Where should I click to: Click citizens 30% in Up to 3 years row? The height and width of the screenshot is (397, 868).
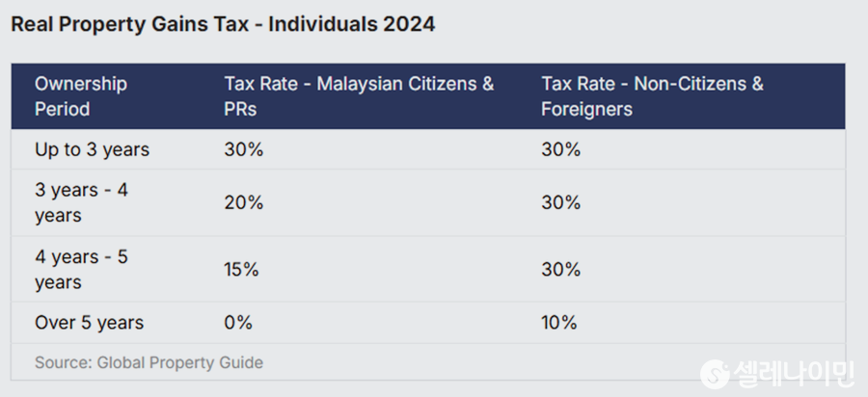point(244,150)
